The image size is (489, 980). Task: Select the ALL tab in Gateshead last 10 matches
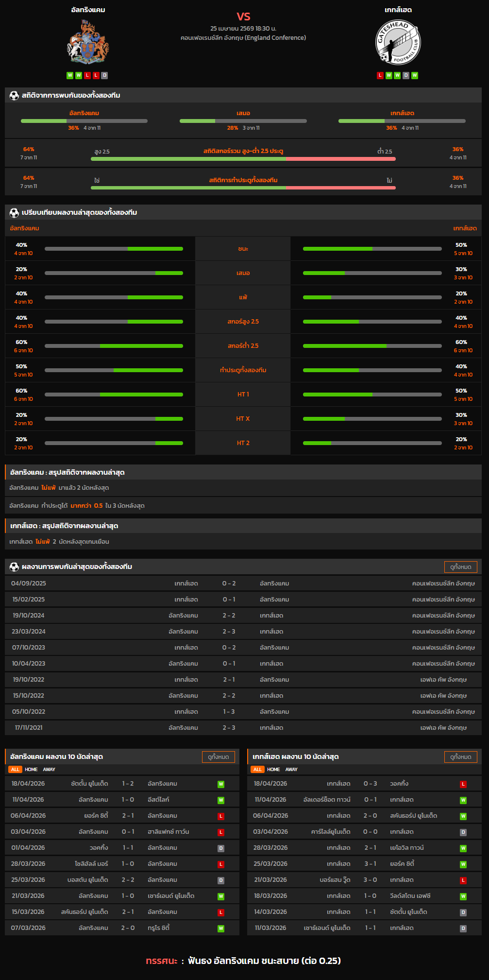(257, 770)
